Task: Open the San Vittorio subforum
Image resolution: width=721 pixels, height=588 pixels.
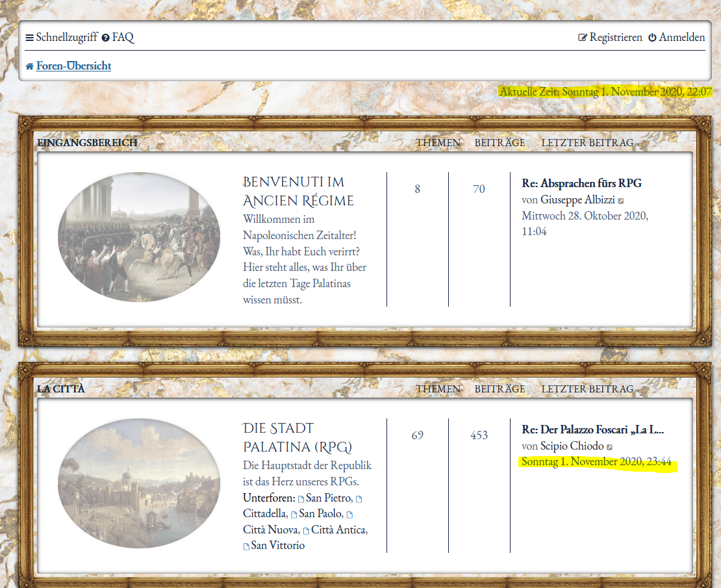Action: pyautogui.click(x=277, y=546)
